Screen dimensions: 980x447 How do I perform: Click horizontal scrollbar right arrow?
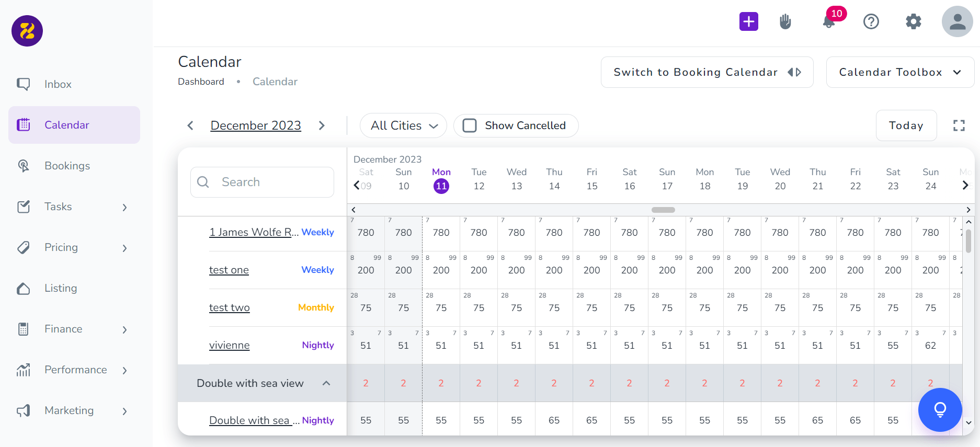point(968,210)
